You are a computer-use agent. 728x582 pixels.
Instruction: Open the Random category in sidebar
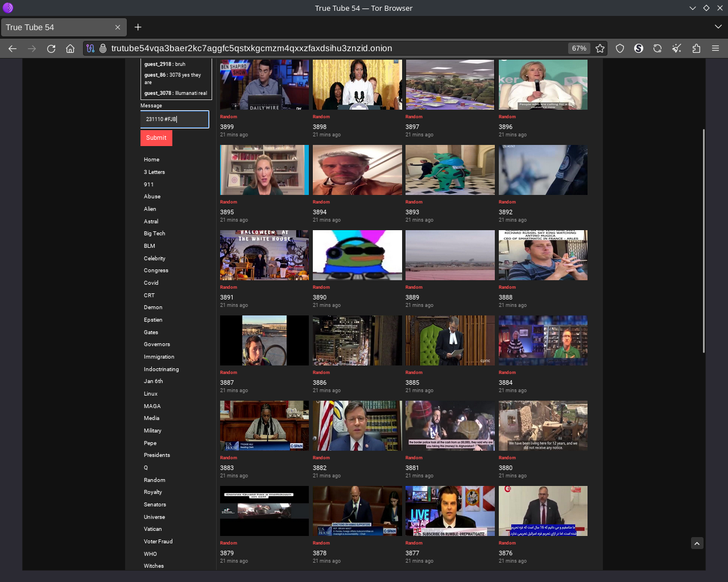[154, 480]
